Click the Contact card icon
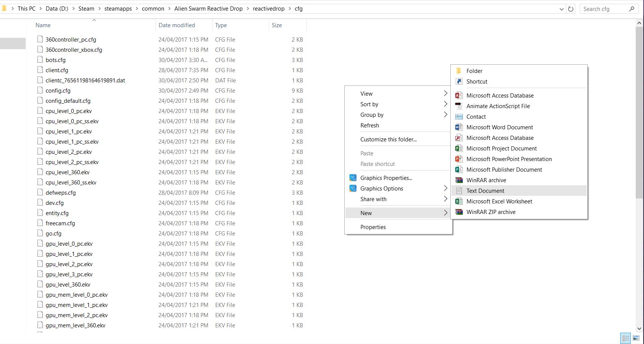Image resolution: width=644 pixels, height=344 pixels. [x=459, y=117]
